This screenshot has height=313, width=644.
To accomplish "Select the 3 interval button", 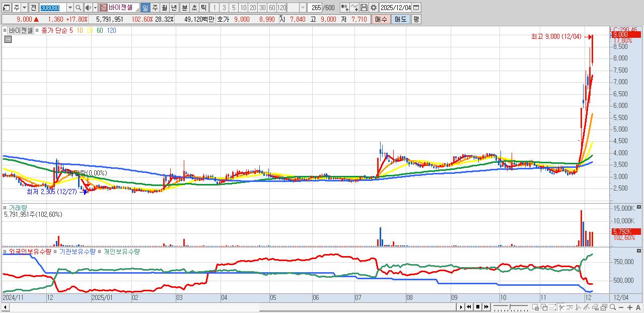I will tap(224, 8).
